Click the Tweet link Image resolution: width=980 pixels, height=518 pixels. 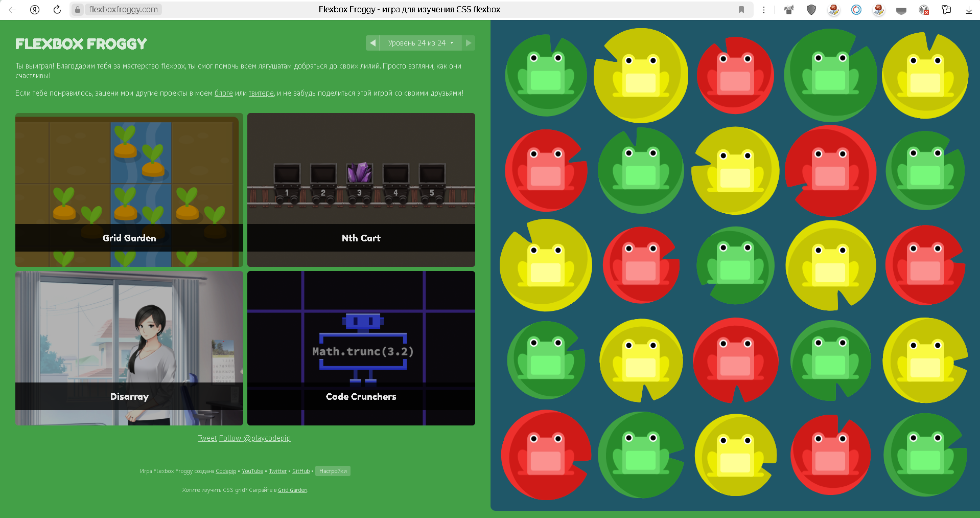207,438
